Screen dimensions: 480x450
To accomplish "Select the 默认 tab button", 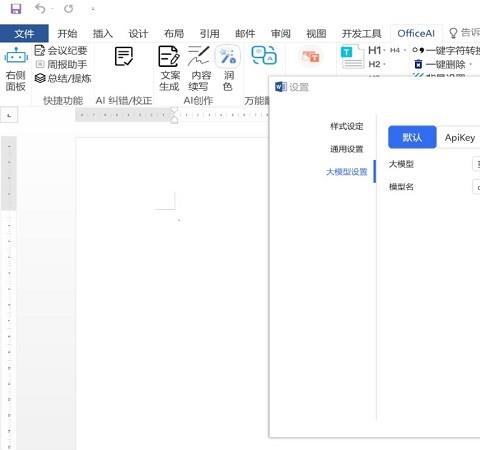I will click(412, 137).
